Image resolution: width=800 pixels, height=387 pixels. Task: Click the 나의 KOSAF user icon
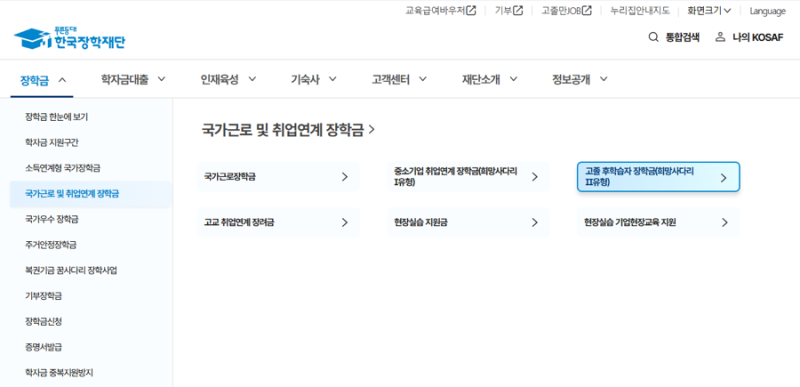[x=720, y=37]
